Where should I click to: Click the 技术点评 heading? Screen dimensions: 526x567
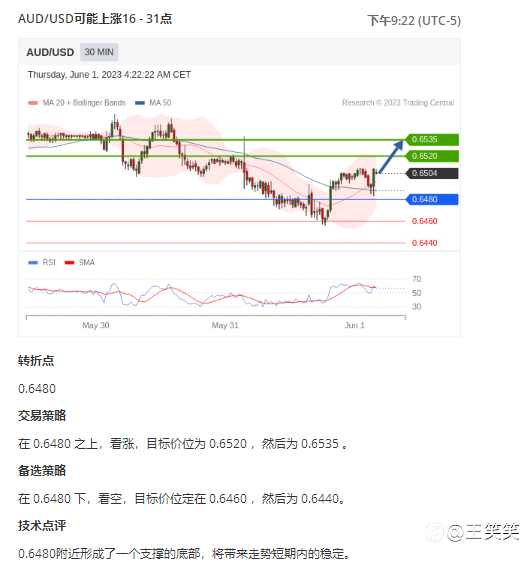(x=42, y=526)
